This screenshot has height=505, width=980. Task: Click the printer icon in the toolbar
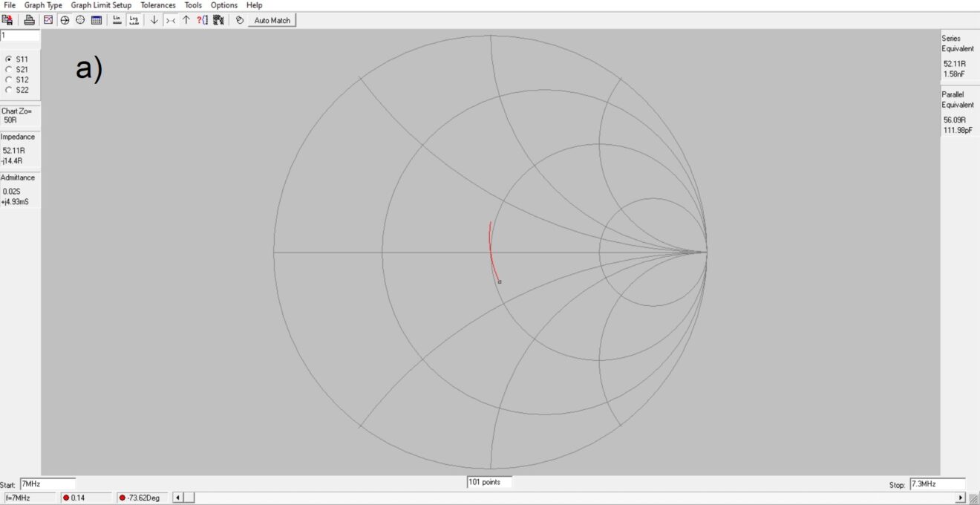[29, 20]
